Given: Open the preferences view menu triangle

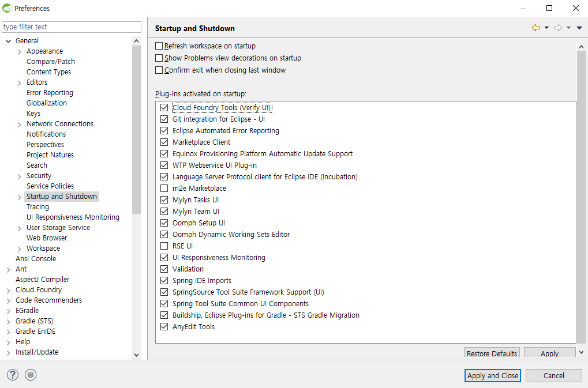Looking at the screenshot, I should (579, 28).
